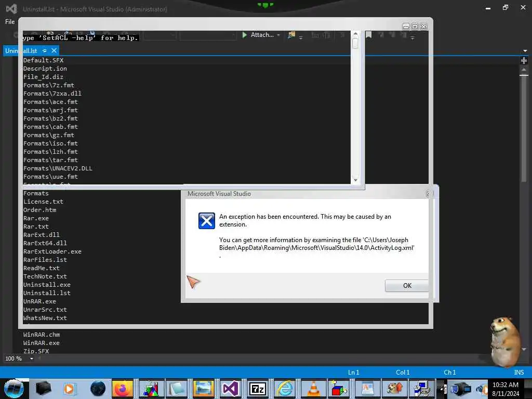Screen dimensions: 532x399
Task: Click the red error icon in dialog
Action: point(206,220)
